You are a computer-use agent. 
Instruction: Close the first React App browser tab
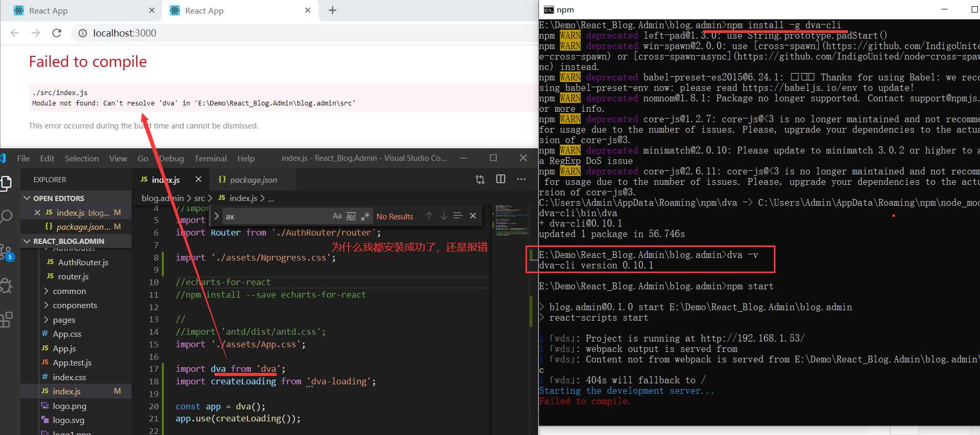point(152,10)
